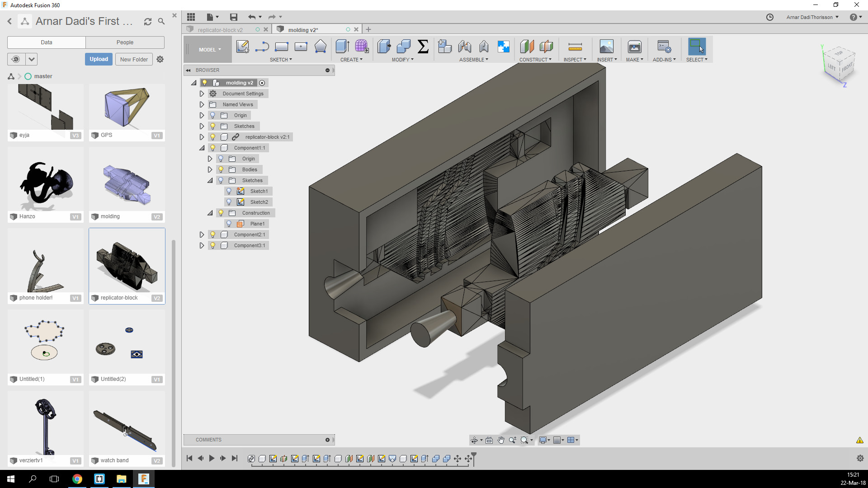Click the Save file icon
Screen dimensions: 868x488
pos(233,17)
